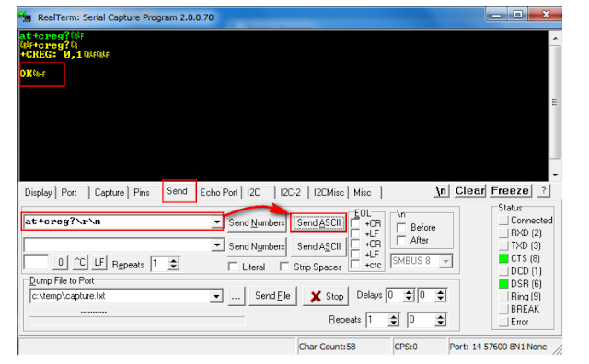Check the +crc EOL checkbox
The image size is (589, 364).
pyautogui.click(x=355, y=265)
